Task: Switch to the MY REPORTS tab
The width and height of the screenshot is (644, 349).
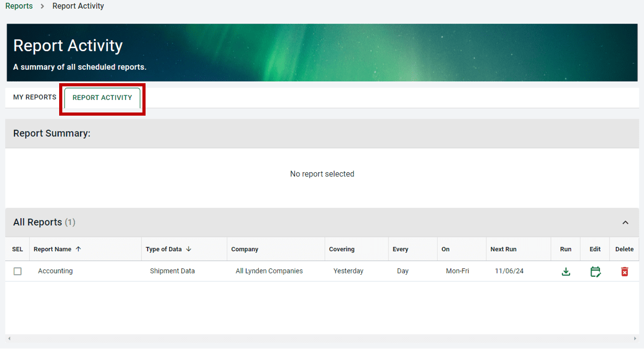Action: point(34,97)
